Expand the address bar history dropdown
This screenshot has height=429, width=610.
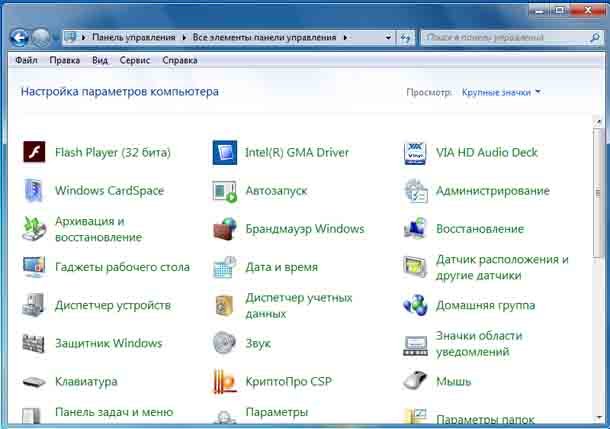coord(388,38)
